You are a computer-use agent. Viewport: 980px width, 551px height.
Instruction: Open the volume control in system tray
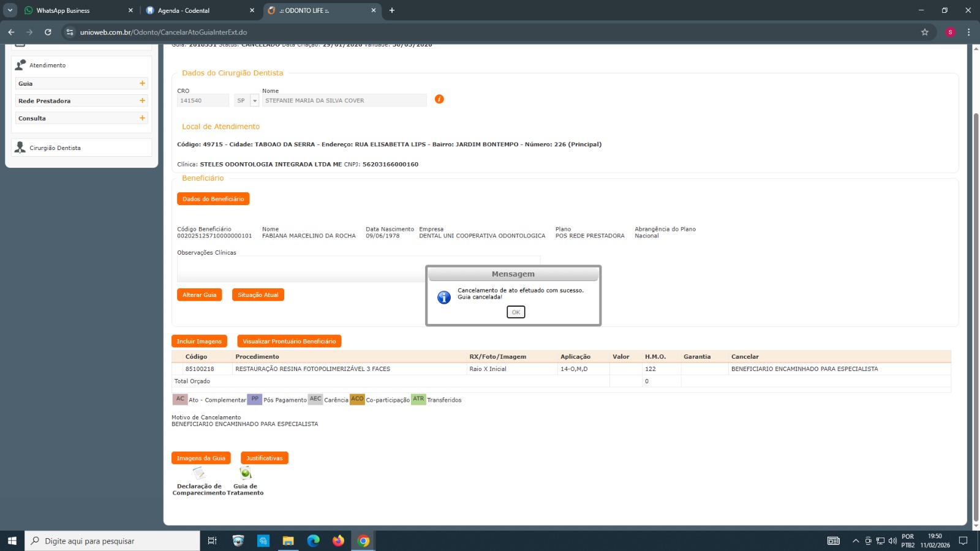[x=892, y=541]
